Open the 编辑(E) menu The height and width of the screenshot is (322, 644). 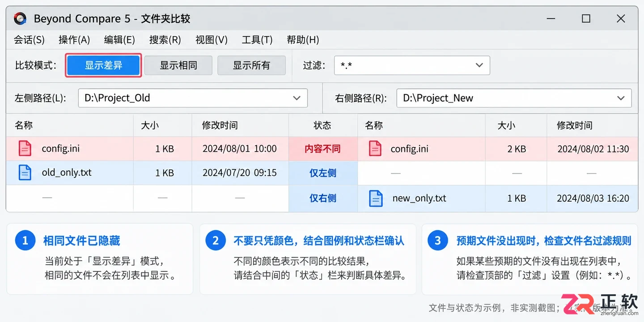119,40
